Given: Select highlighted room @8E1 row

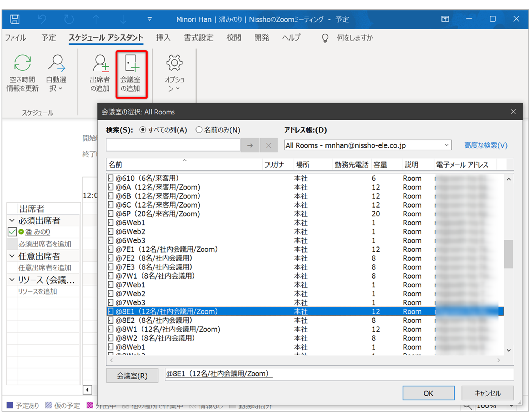Looking at the screenshot, I should (x=305, y=311).
